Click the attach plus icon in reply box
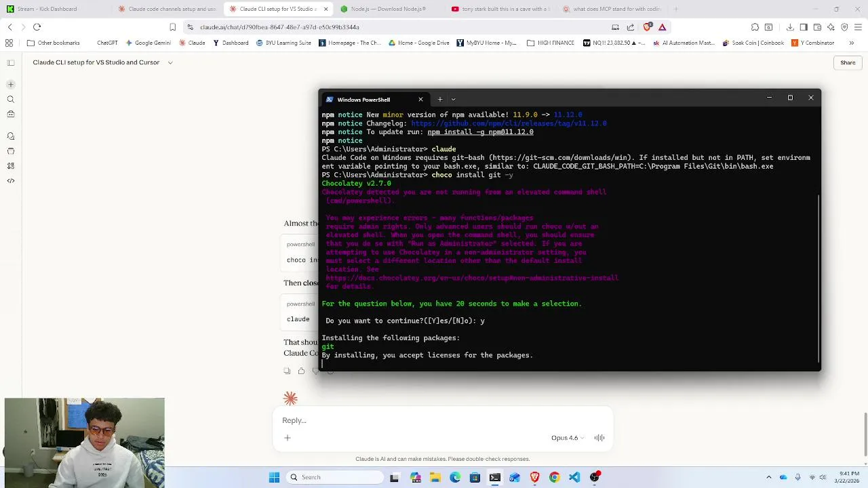The width and height of the screenshot is (868, 488). [x=288, y=438]
